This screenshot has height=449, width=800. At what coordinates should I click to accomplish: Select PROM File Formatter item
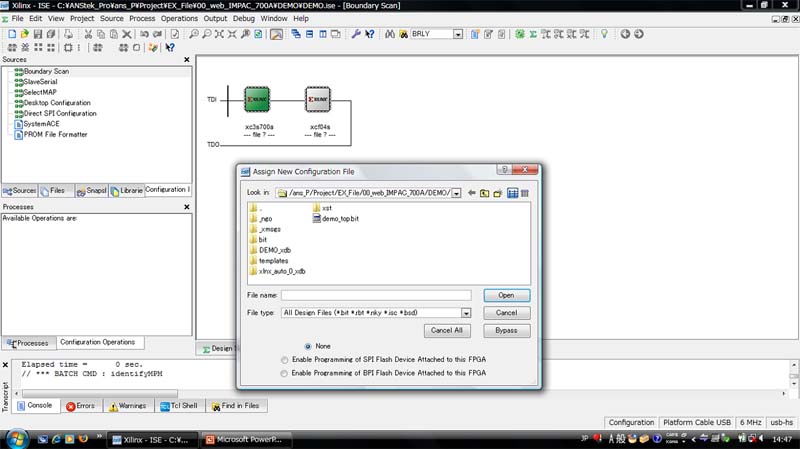51,135
